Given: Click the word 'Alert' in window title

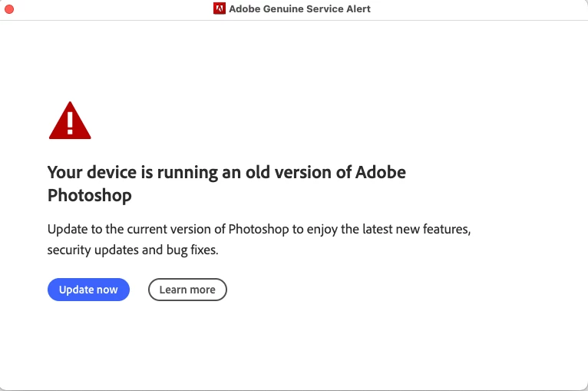Looking at the screenshot, I should 358,9.
